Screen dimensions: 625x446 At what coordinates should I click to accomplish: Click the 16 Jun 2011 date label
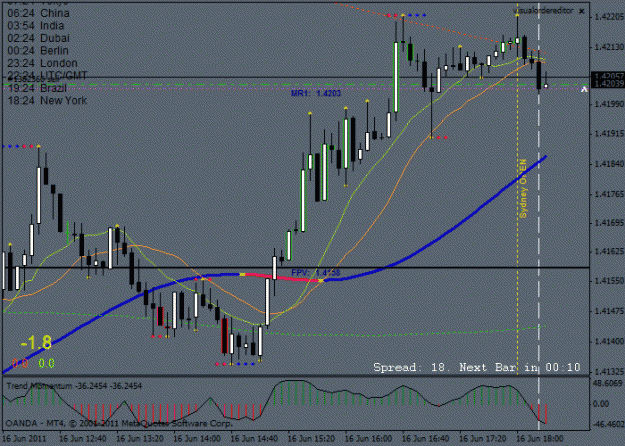24,439
